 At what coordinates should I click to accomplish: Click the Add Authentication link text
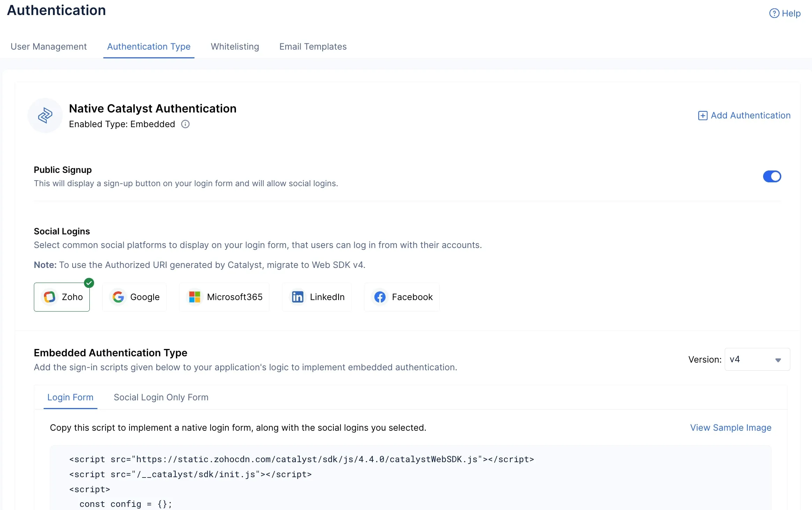click(x=751, y=116)
